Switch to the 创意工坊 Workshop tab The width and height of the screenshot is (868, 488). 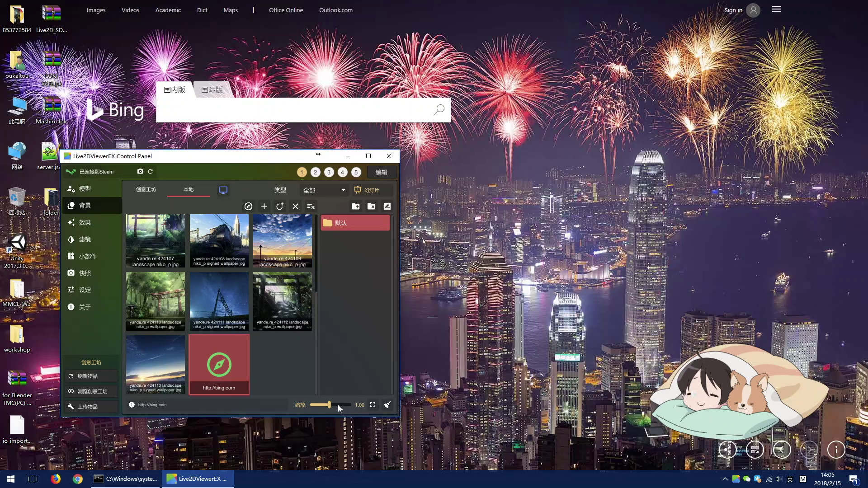(146, 190)
